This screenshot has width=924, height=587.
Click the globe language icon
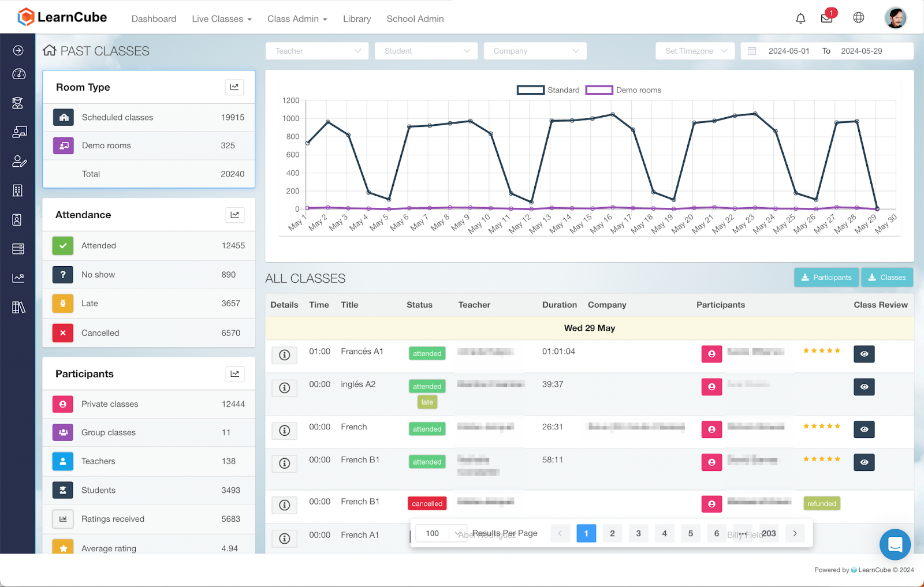(x=858, y=18)
